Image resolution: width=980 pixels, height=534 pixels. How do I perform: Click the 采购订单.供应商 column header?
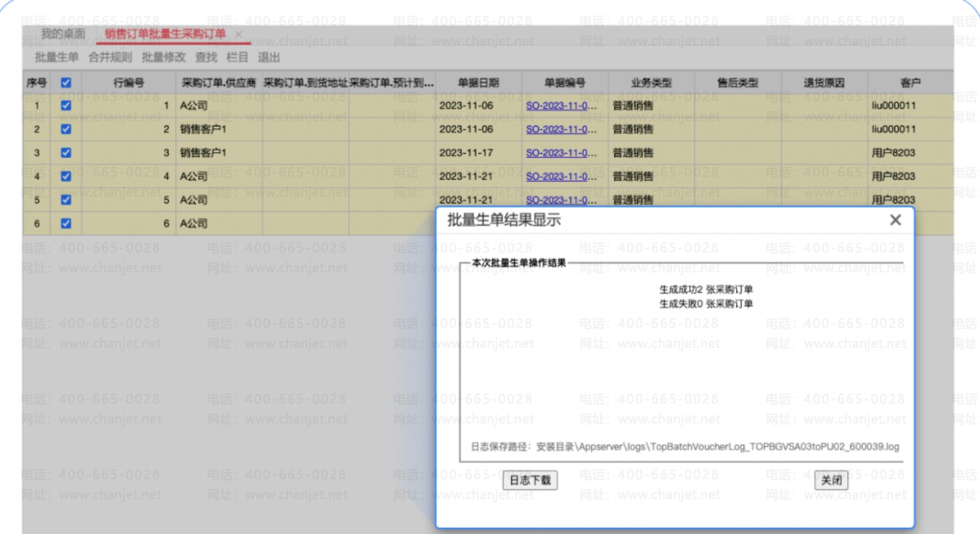(219, 83)
